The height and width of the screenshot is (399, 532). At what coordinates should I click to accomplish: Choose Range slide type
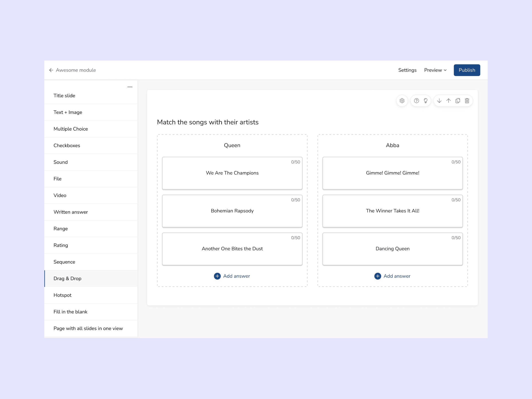pyautogui.click(x=61, y=229)
